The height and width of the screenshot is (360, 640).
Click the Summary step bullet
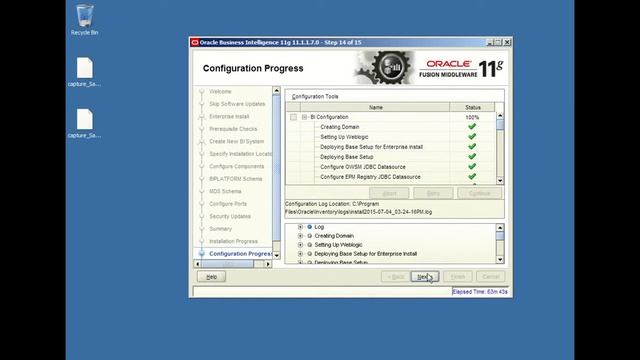point(202,229)
